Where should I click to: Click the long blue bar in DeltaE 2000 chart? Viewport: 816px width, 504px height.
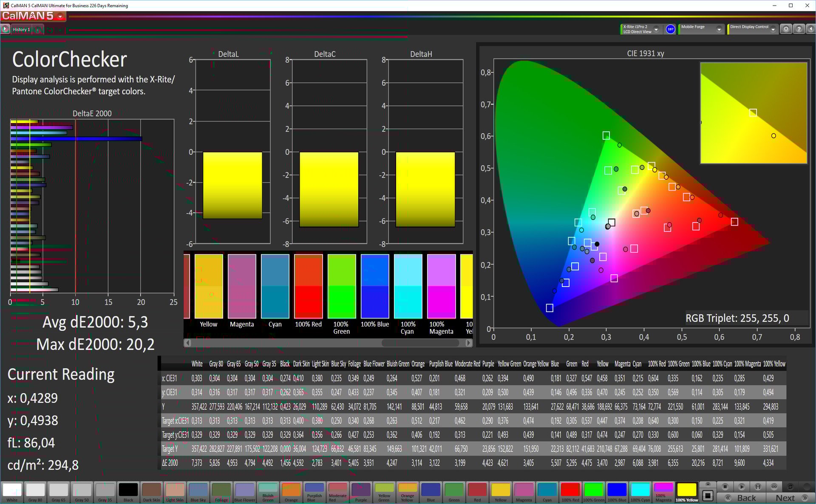tap(76, 138)
